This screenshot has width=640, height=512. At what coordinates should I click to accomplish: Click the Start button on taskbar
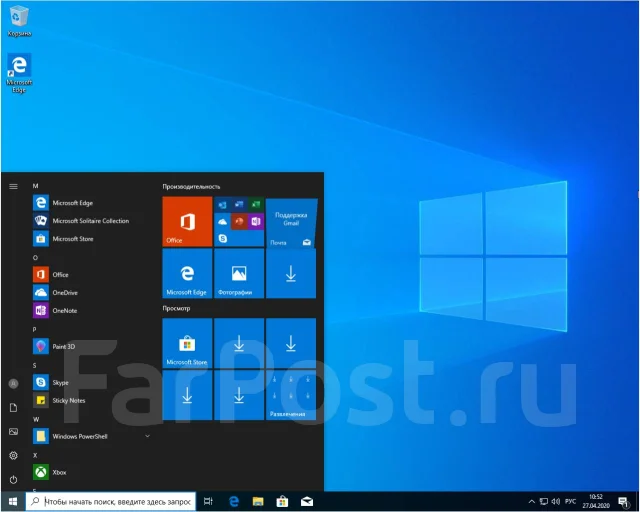click(x=13, y=502)
